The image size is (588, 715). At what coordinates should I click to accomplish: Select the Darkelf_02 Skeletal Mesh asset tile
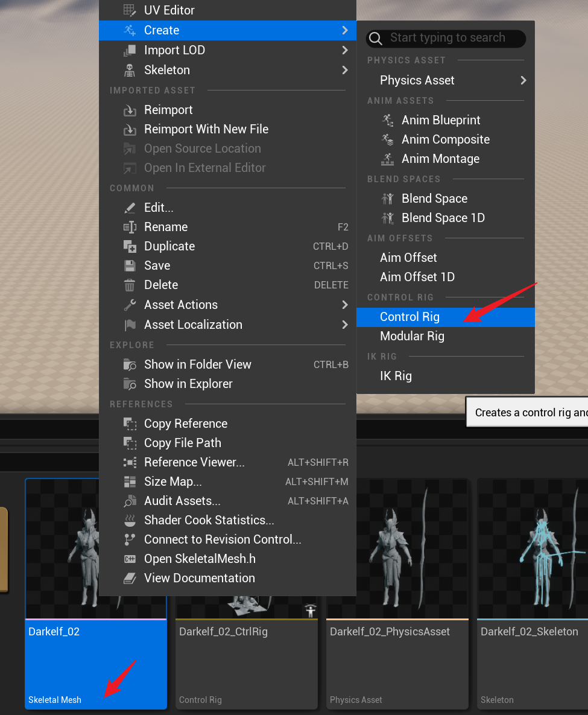click(96, 594)
